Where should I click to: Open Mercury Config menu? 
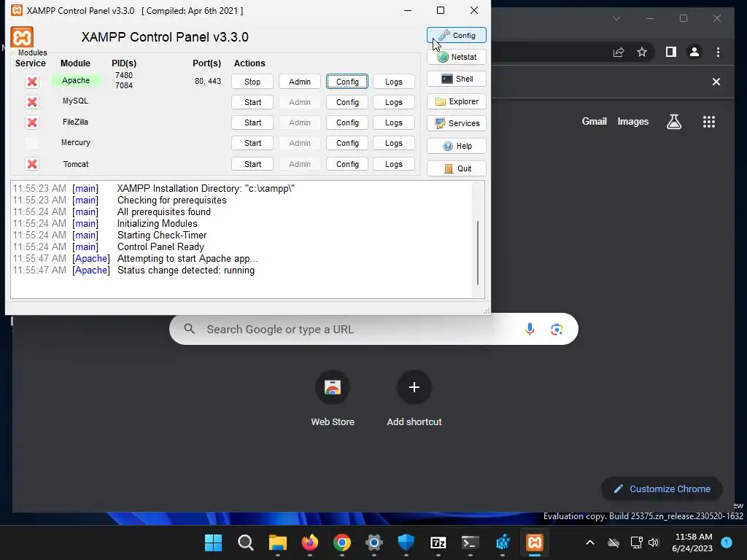click(x=347, y=143)
